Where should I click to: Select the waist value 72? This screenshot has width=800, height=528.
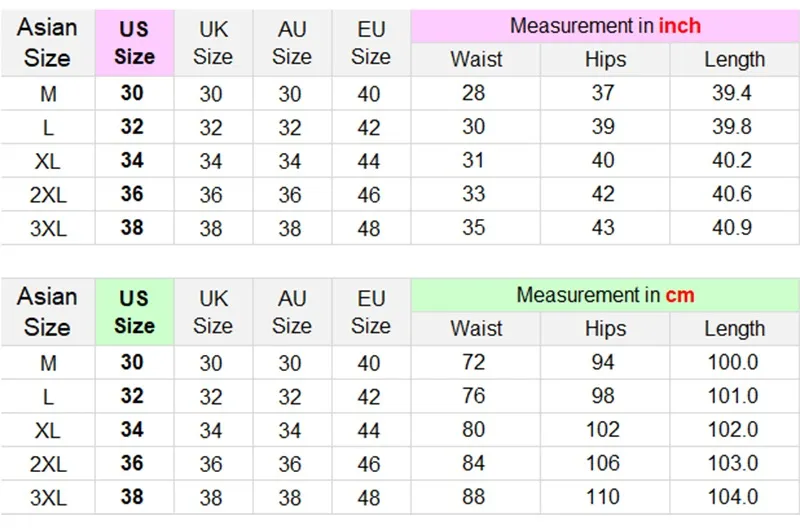point(473,362)
